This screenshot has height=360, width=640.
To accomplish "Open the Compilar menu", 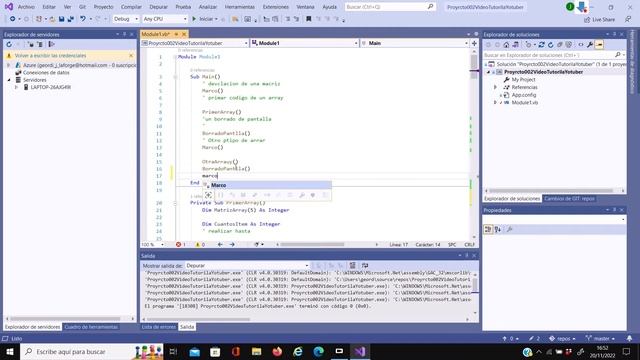I will click(x=131, y=7).
